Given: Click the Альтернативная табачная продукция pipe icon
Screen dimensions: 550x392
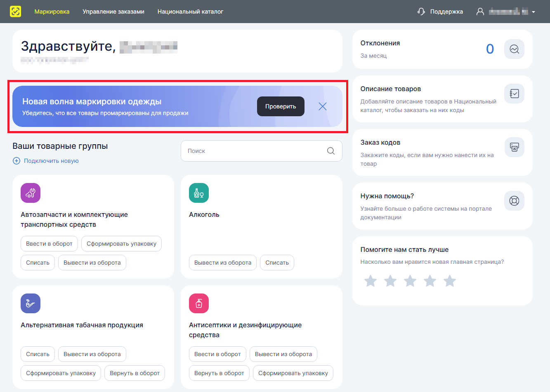Looking at the screenshot, I should pos(31,303).
